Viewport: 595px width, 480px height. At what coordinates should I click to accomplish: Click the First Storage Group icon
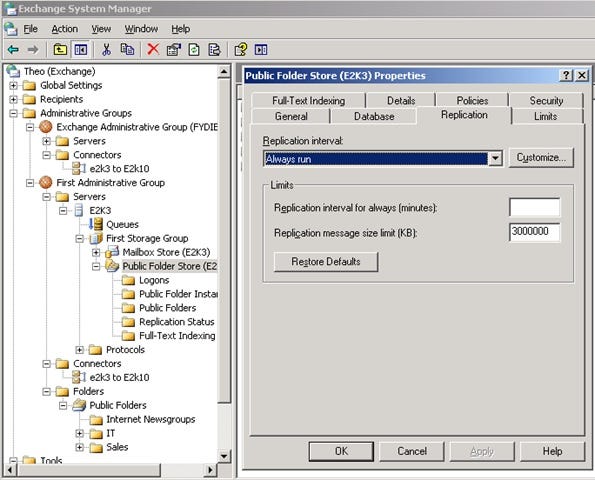96,238
